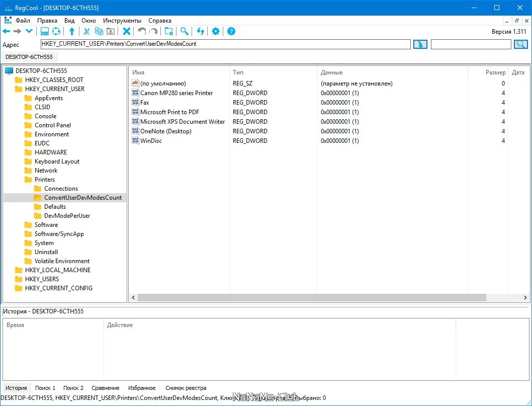Viewport: 532px width, 406px height.
Task: Click the dashed-circle refresh icon in toolbar
Action: [56, 31]
